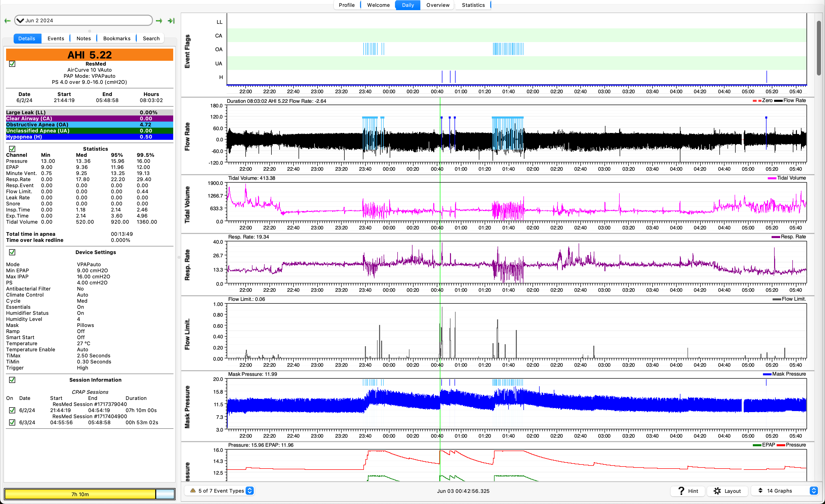825x504 pixels.
Task: Select the Overview tab
Action: click(x=438, y=5)
